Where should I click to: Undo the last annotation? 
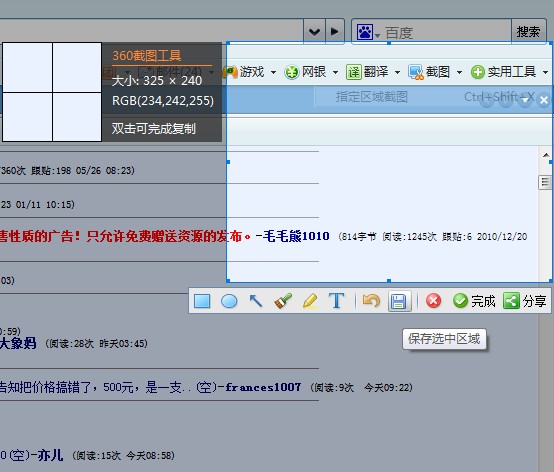click(x=371, y=301)
